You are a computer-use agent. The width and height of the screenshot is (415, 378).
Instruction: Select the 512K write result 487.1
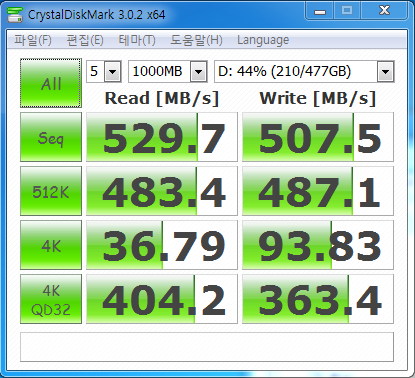318,191
